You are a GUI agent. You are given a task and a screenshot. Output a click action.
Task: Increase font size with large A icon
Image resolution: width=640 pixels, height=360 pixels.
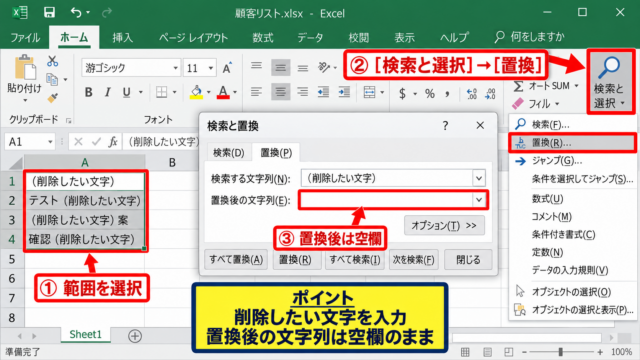pos(227,68)
